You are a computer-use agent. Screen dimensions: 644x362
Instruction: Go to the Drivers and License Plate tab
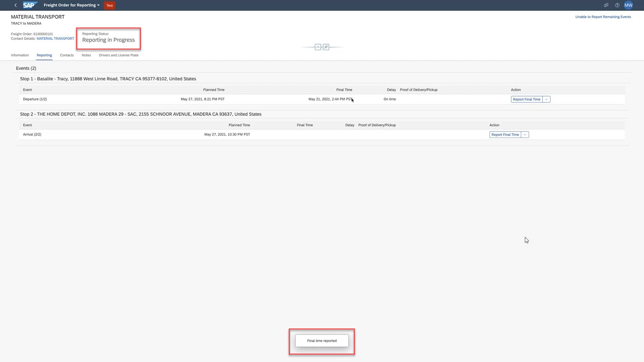pos(119,55)
